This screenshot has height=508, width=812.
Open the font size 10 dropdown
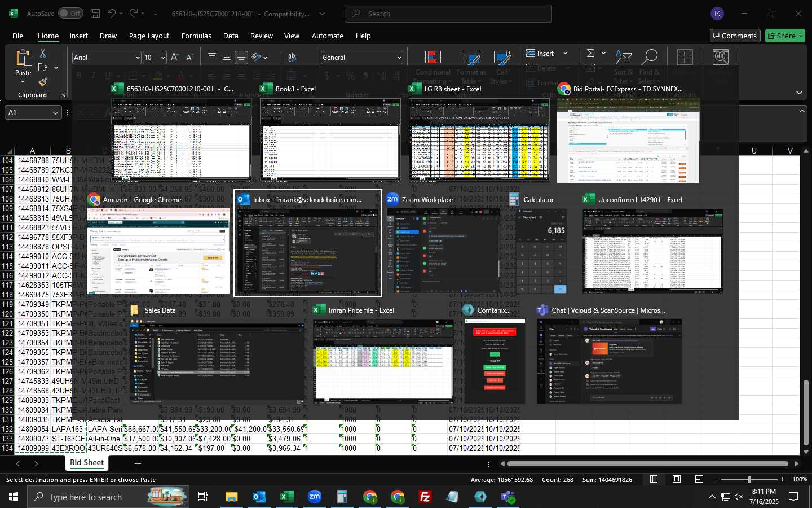point(163,58)
